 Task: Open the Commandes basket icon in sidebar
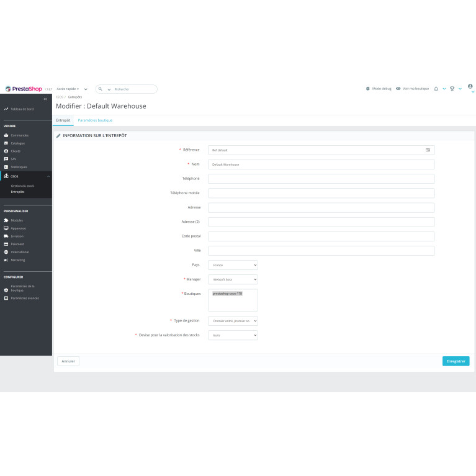click(6, 135)
